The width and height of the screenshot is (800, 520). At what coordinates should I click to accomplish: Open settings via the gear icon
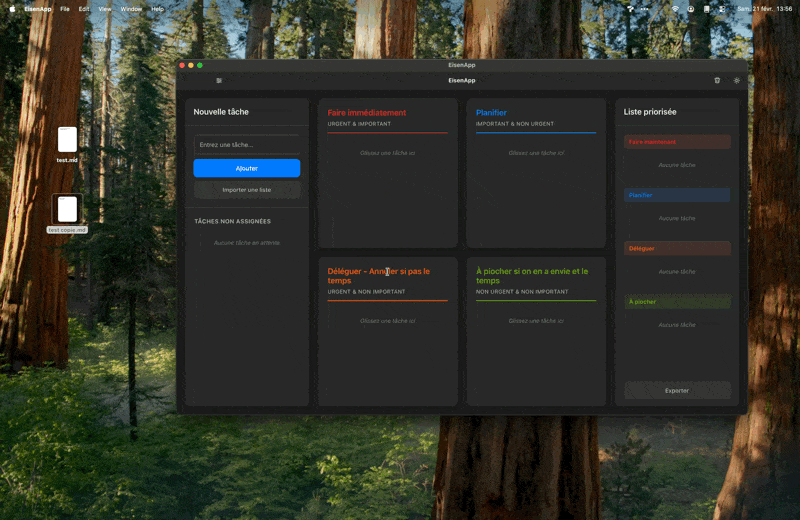click(736, 81)
